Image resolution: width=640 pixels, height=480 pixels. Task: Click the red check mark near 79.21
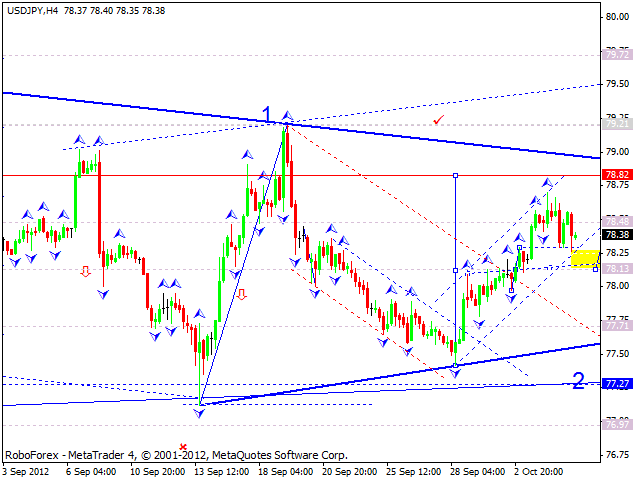tap(438, 120)
